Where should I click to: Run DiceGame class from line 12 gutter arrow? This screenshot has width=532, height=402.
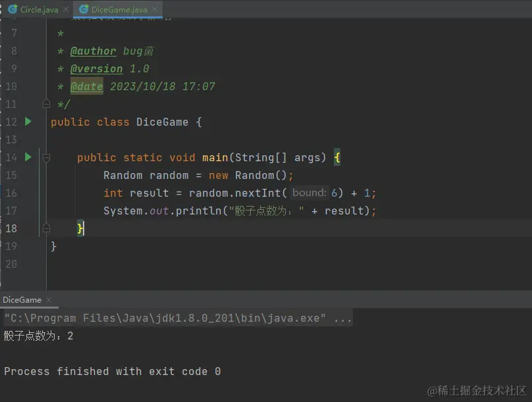tap(28, 122)
